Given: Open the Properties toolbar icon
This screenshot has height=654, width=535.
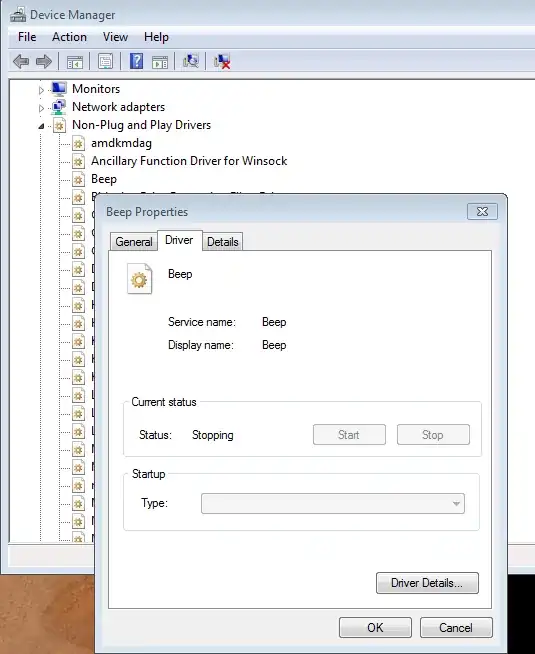Looking at the screenshot, I should tap(105, 61).
